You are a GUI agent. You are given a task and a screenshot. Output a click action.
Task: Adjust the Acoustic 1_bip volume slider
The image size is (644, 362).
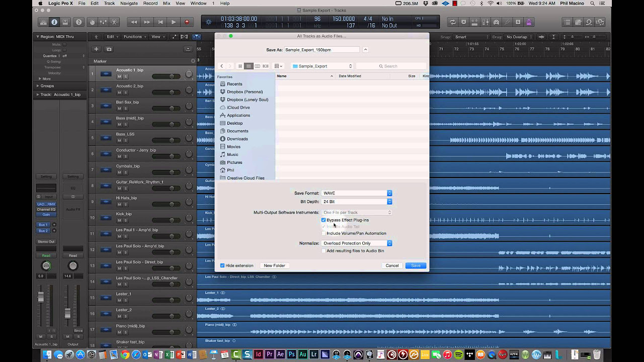click(x=167, y=76)
